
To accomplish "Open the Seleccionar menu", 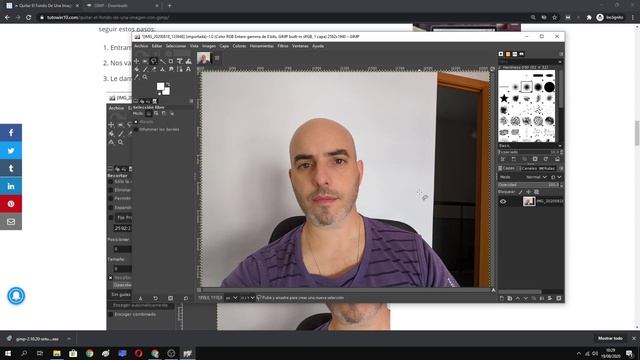I will coord(176,46).
